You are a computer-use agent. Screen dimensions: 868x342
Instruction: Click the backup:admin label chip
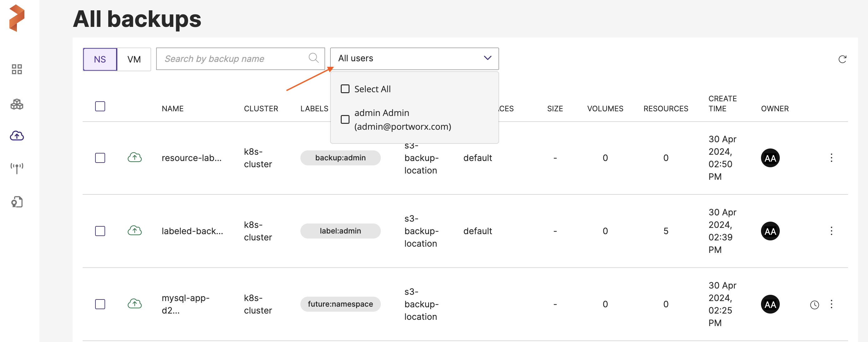(340, 158)
